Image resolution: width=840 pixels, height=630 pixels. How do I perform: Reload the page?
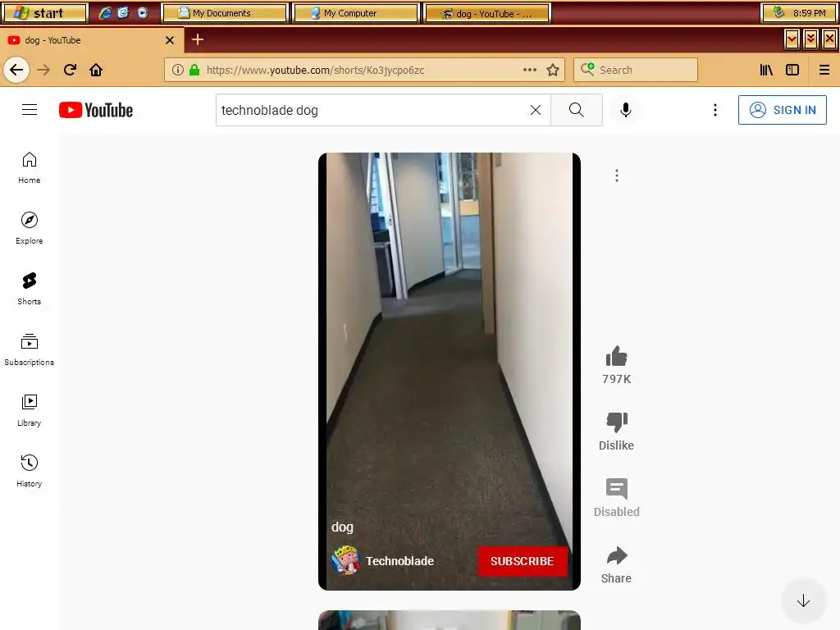(70, 70)
